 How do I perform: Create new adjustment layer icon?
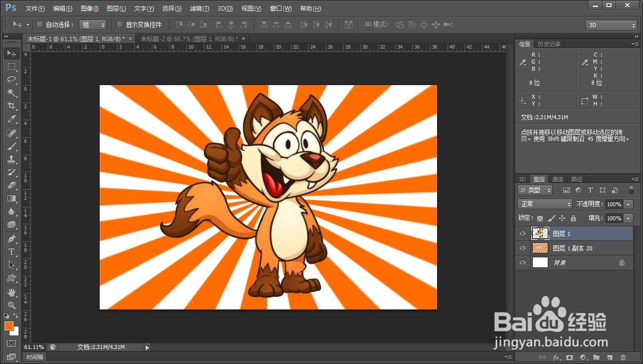[x=583, y=357]
